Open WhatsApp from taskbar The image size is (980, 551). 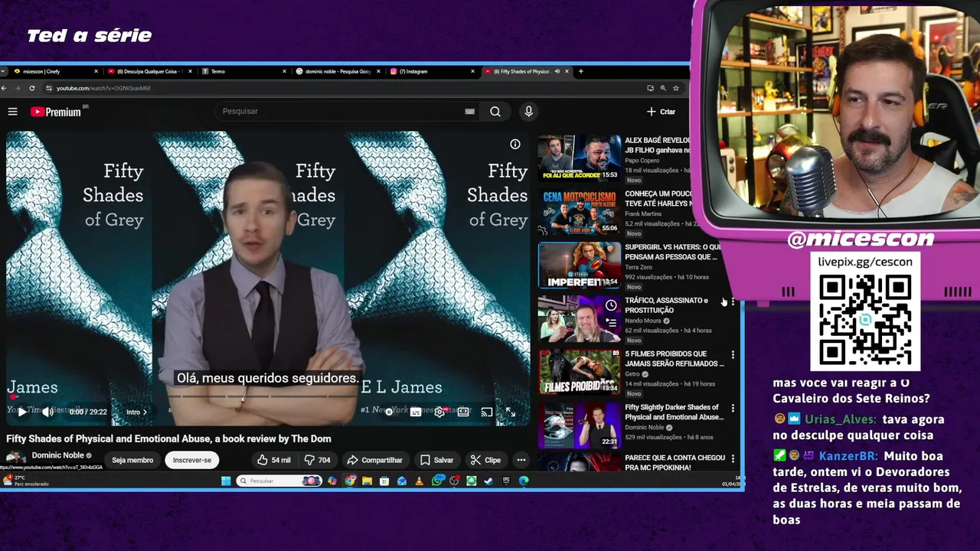click(437, 481)
